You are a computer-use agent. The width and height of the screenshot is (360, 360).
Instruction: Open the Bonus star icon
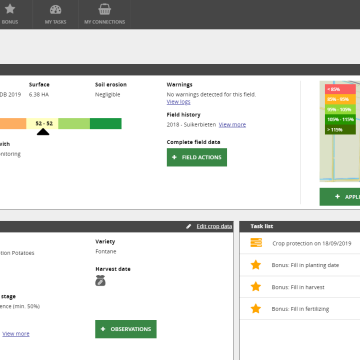[x=10, y=9]
